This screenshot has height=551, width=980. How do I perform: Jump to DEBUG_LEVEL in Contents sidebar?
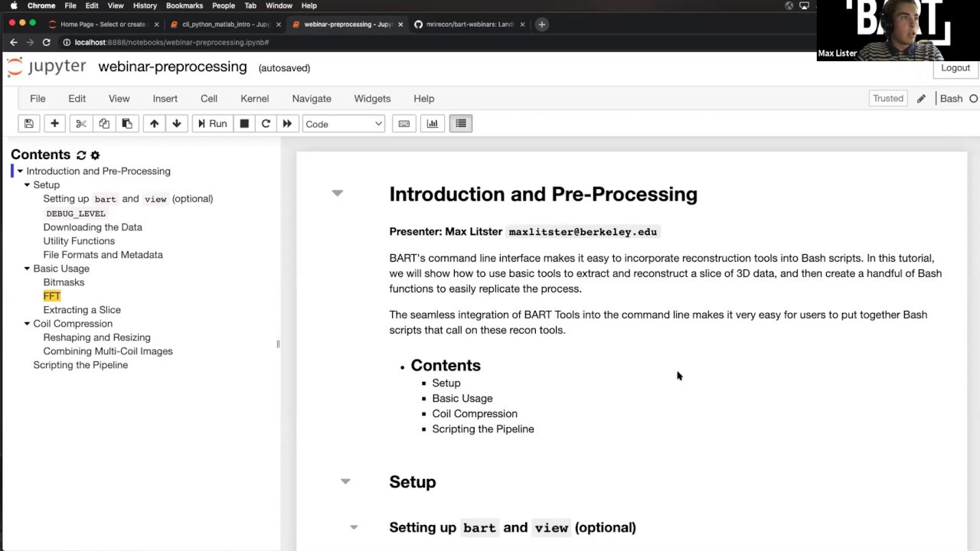point(76,214)
